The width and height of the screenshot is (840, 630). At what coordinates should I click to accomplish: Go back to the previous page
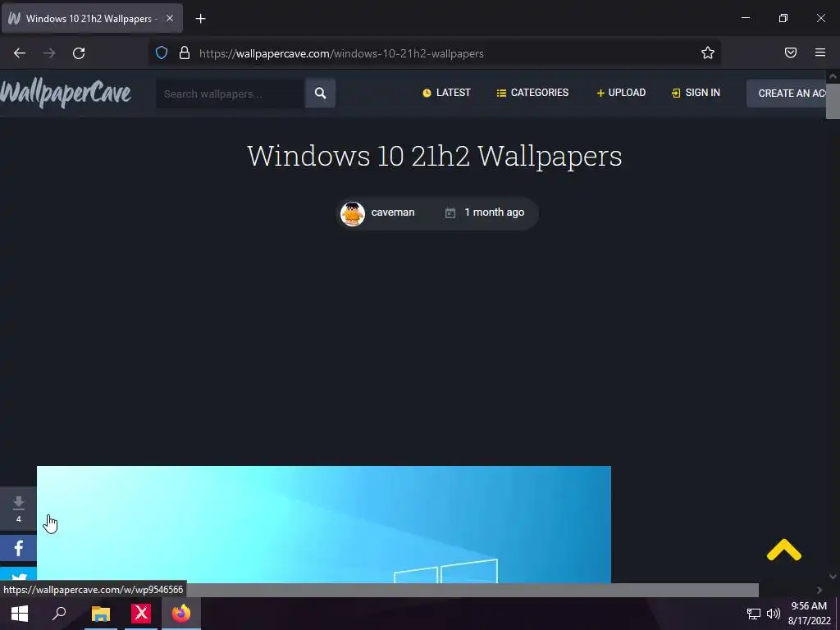click(x=20, y=53)
